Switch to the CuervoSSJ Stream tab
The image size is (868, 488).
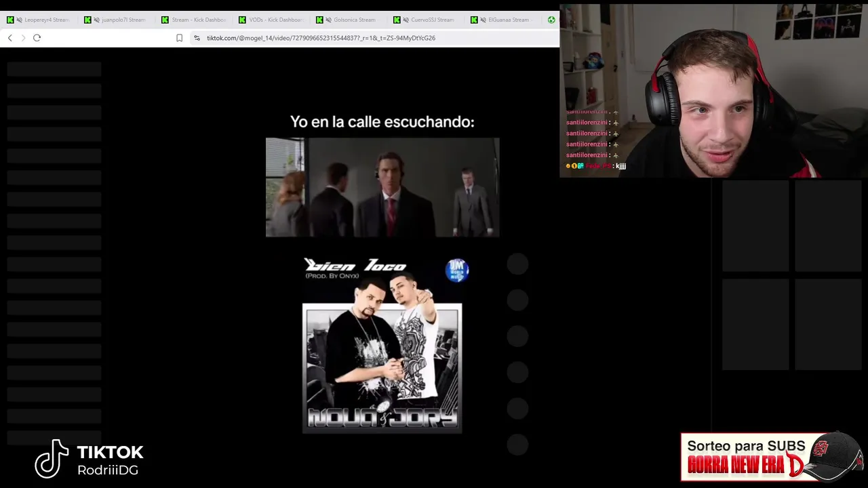click(x=425, y=20)
